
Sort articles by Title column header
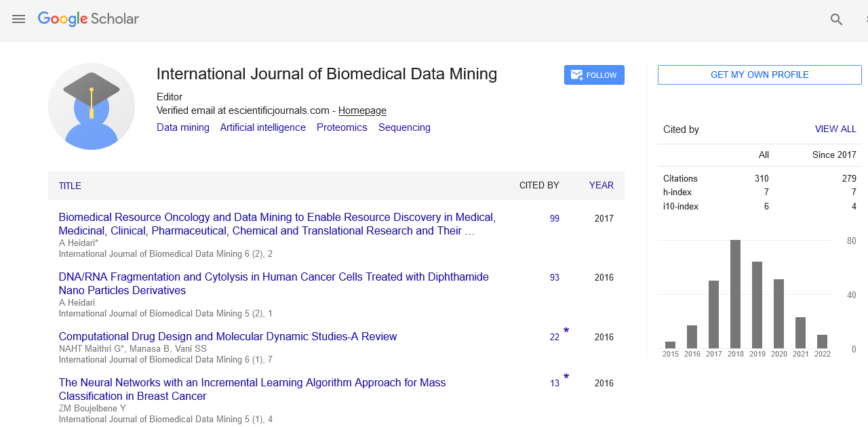[x=70, y=186]
